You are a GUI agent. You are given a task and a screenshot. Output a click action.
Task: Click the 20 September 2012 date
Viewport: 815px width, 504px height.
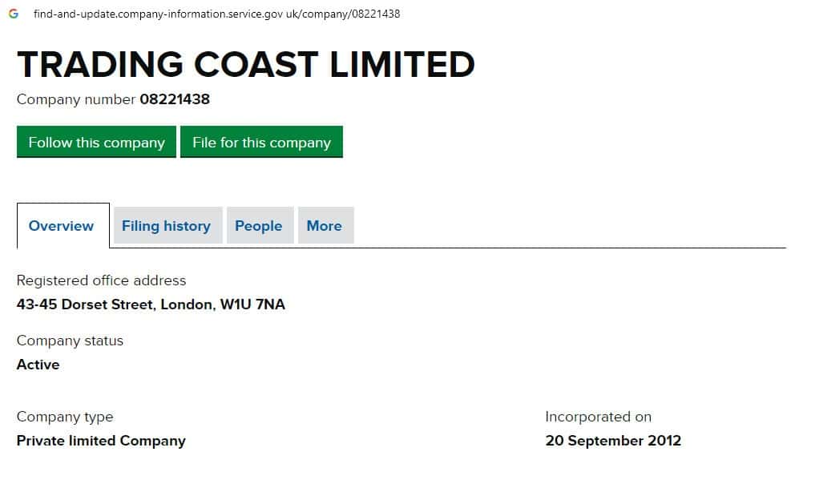pos(613,441)
